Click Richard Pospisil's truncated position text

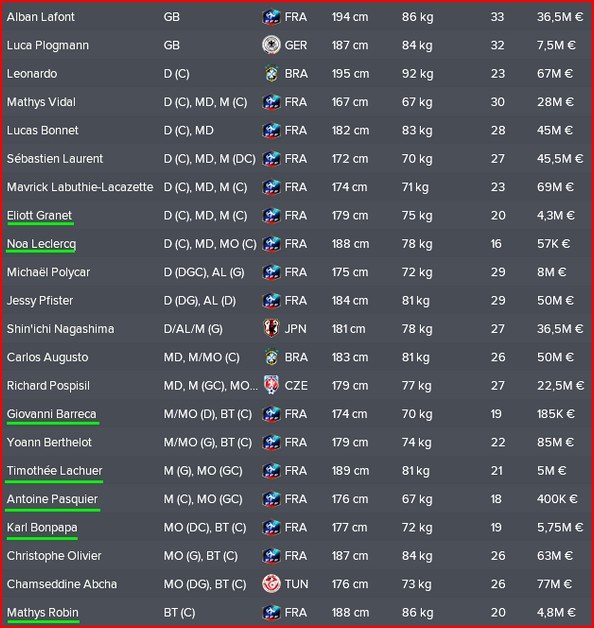pyautogui.click(x=210, y=386)
